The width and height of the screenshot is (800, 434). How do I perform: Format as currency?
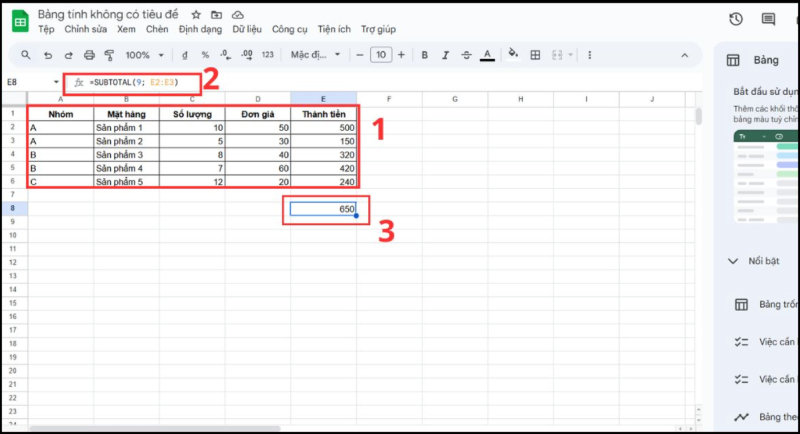point(185,55)
